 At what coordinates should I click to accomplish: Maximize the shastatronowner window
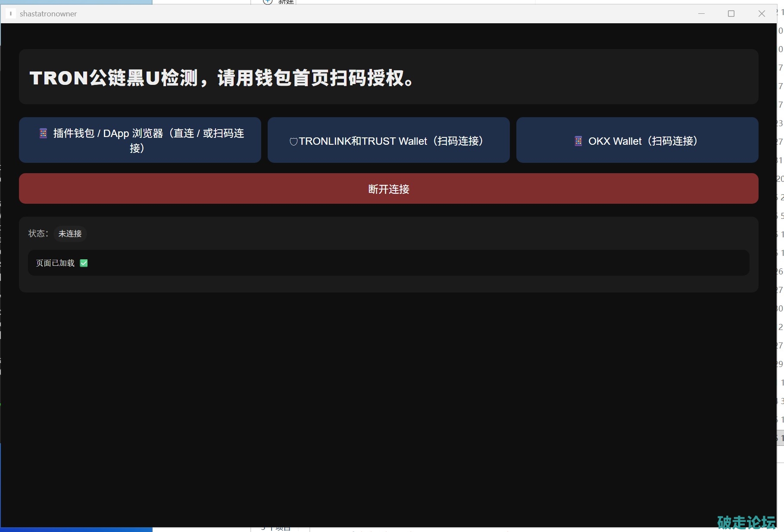click(731, 14)
